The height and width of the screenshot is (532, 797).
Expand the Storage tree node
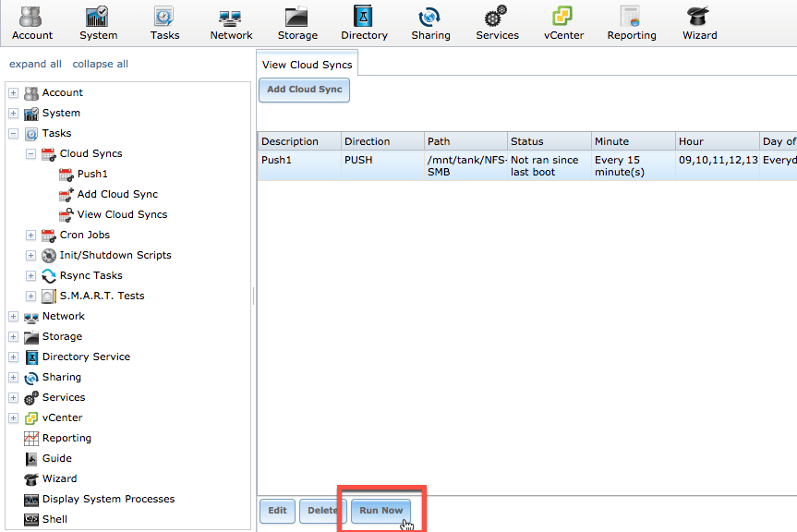coord(14,337)
